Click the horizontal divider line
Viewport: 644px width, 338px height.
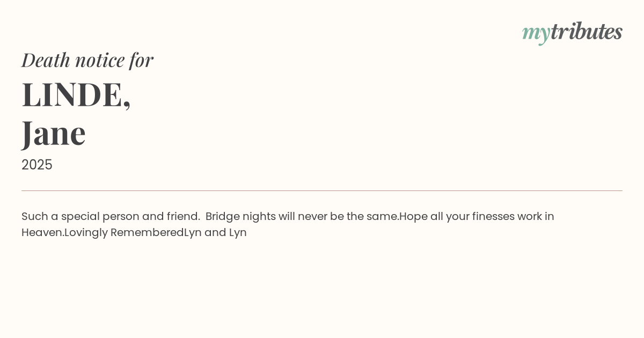322,190
